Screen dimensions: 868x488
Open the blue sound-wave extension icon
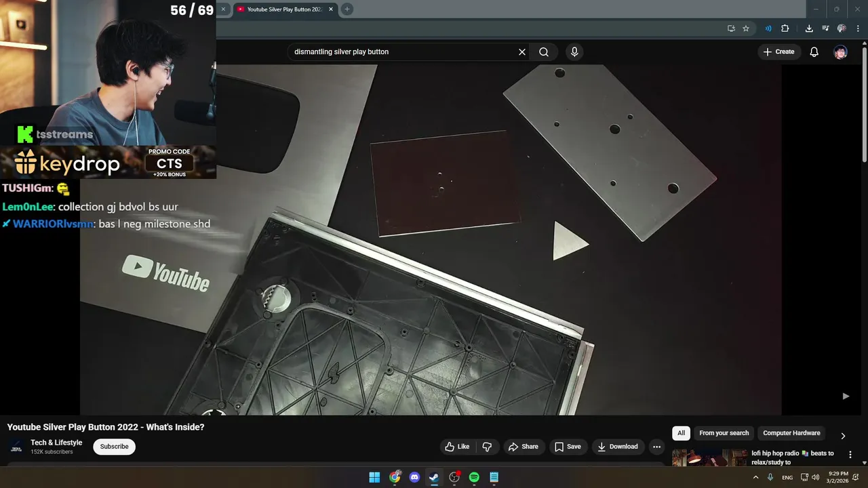[x=768, y=28]
